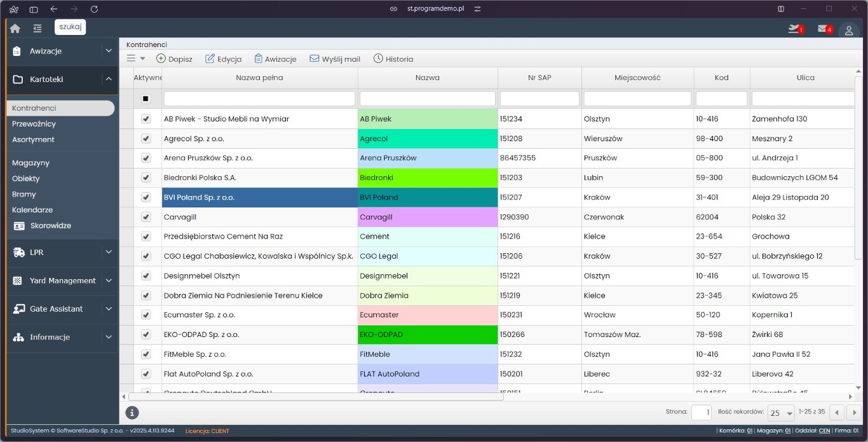Open the Obiekty menu item
Screen dimensions: 868x442
pyautogui.click(x=25, y=179)
